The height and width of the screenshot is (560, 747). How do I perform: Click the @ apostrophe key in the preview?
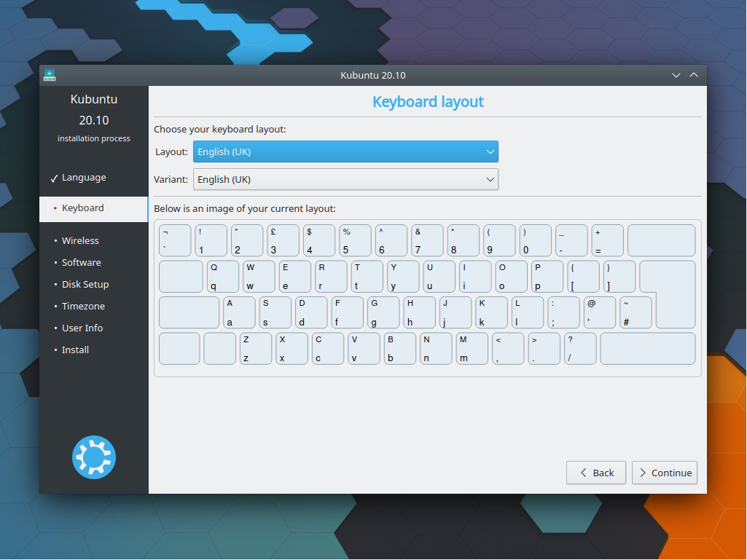[x=600, y=312]
